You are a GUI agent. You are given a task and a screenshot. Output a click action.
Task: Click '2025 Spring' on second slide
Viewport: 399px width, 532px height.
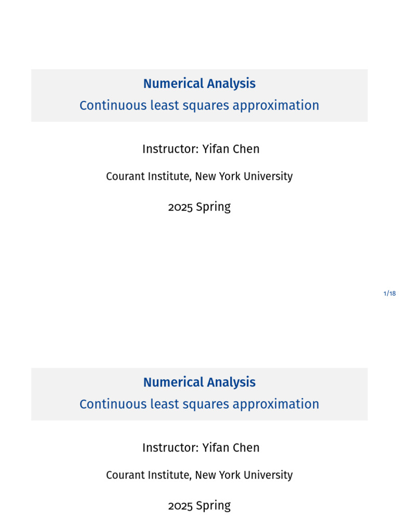[x=199, y=506]
